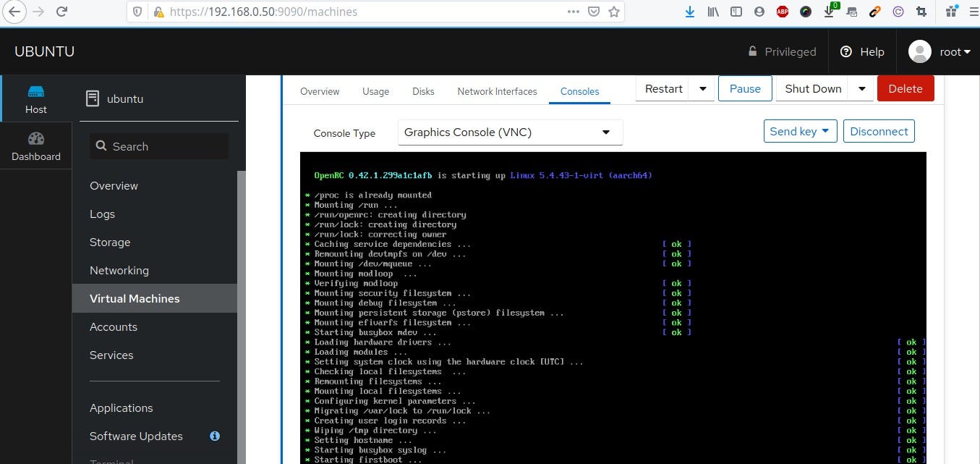Click inside the VNC console display
The height and width of the screenshot is (464, 980).
[613, 308]
